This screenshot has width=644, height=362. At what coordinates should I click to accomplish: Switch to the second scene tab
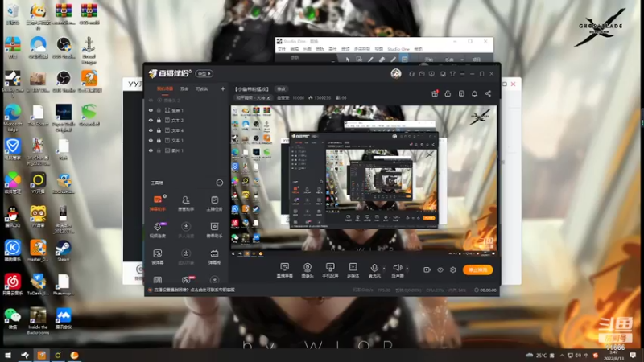pyautogui.click(x=184, y=88)
